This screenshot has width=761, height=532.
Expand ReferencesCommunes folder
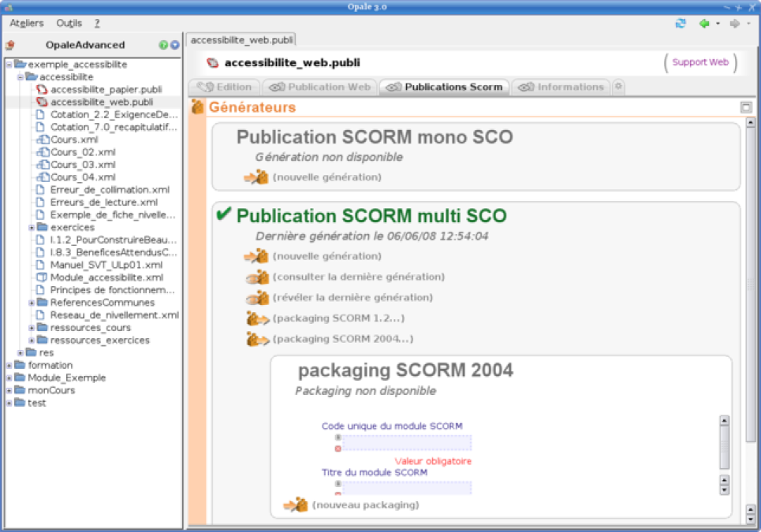pos(32,303)
